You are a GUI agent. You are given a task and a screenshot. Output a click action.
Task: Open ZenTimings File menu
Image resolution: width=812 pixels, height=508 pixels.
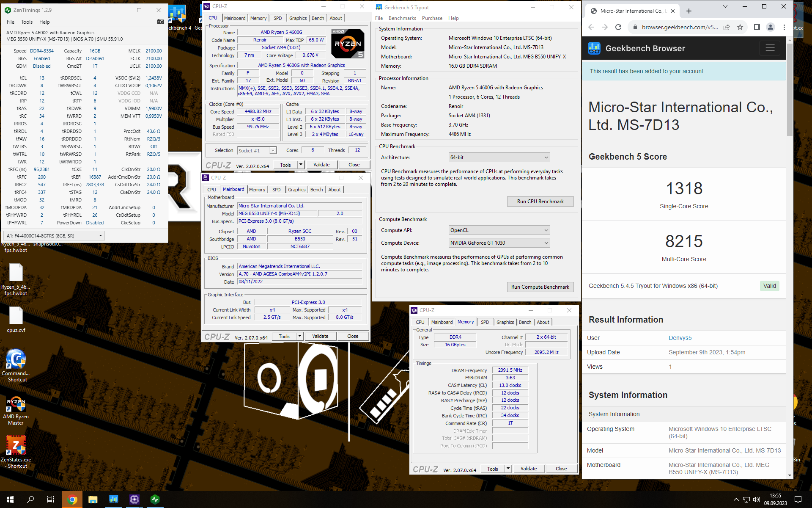click(11, 22)
